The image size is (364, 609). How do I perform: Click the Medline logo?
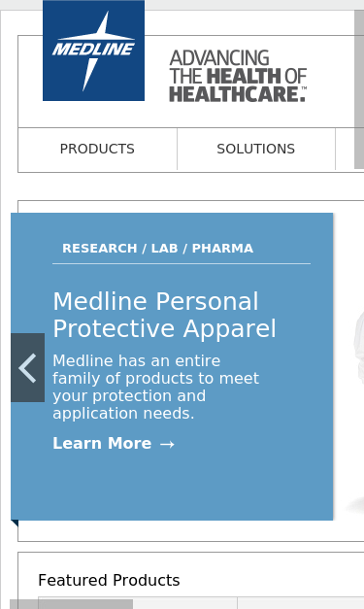click(x=93, y=51)
